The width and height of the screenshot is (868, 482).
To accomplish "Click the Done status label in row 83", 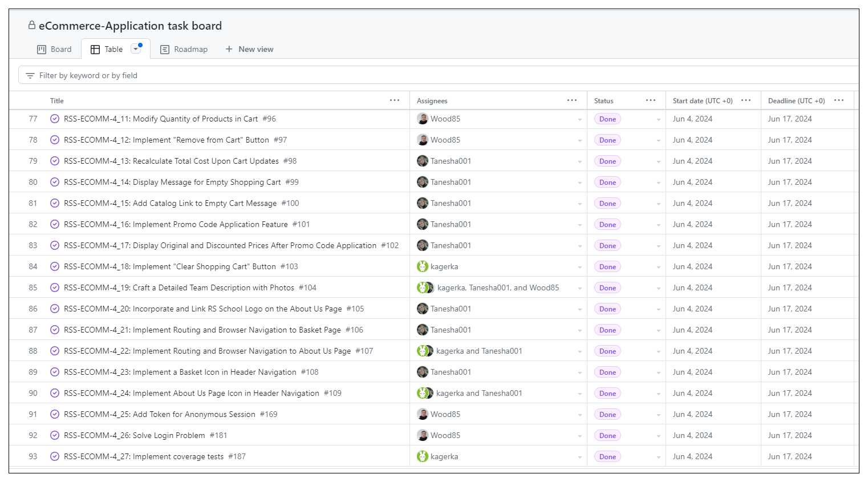I will [607, 245].
